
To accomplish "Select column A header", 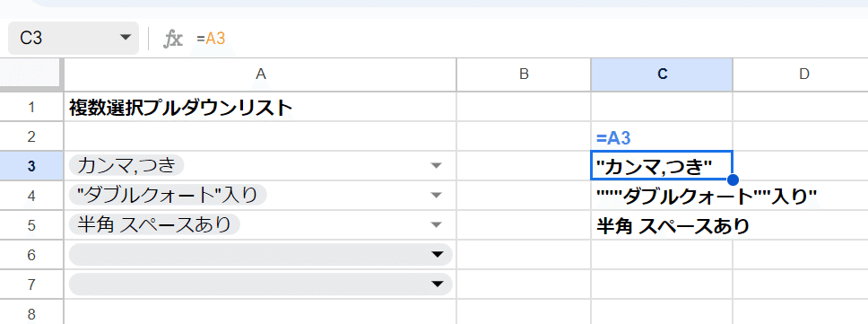I will pyautogui.click(x=260, y=74).
